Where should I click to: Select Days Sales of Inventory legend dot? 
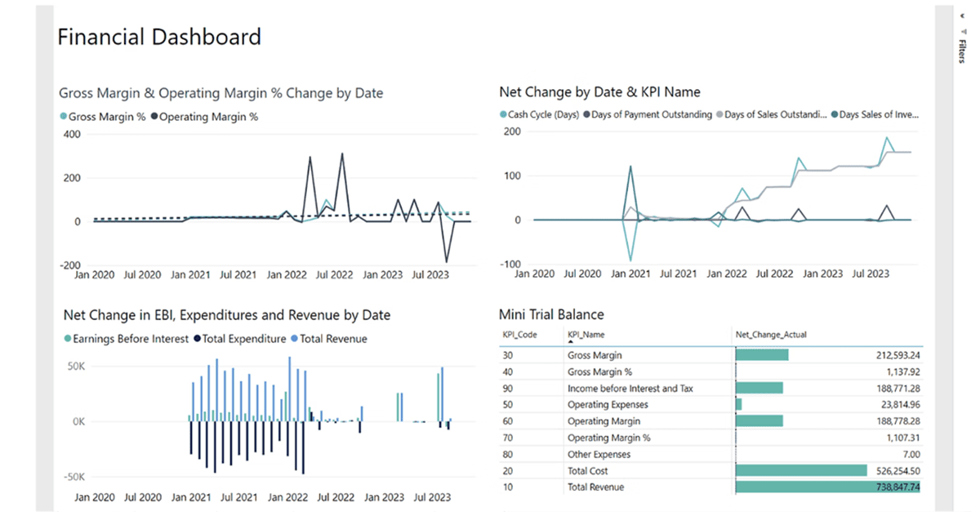(x=835, y=114)
